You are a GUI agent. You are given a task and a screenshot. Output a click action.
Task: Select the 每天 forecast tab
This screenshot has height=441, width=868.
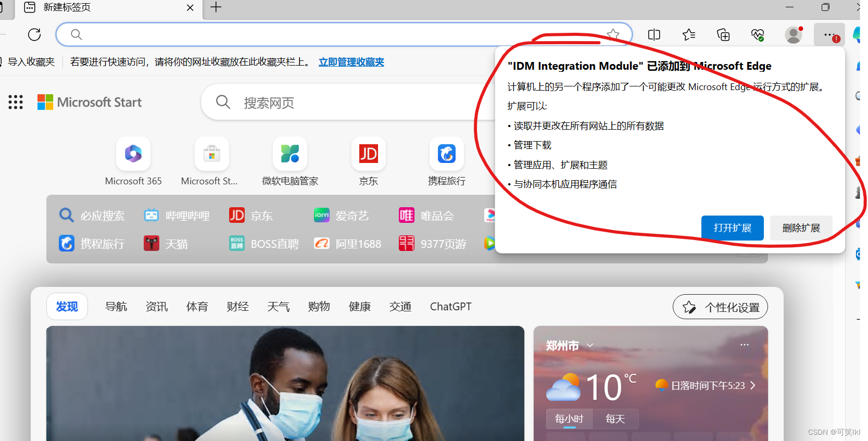615,419
